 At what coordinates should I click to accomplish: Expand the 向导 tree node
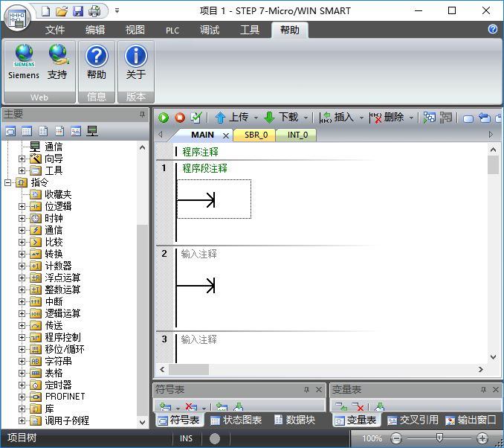22,159
